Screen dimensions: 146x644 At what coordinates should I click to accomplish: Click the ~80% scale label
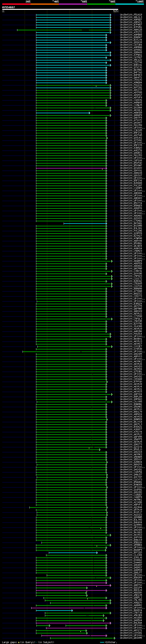(x=112, y=2)
